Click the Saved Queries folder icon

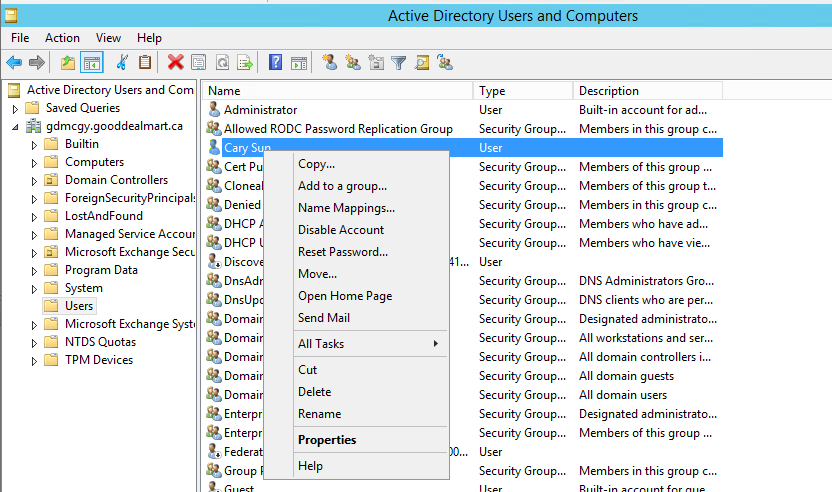[32, 108]
